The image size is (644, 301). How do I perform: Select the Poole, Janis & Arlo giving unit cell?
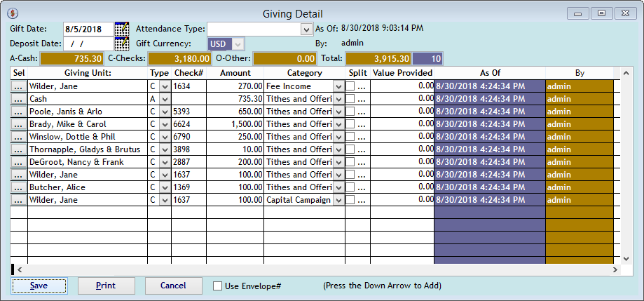coord(88,112)
